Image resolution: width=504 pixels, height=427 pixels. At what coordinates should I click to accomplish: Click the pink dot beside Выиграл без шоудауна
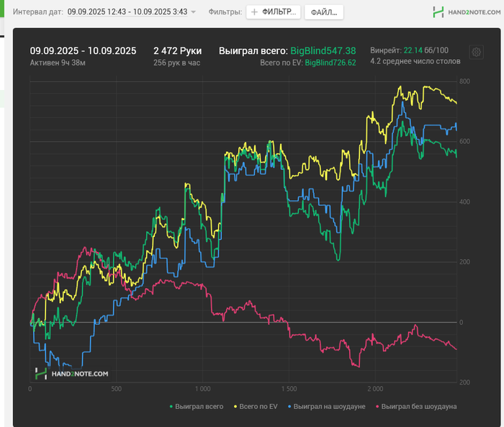[377, 407]
